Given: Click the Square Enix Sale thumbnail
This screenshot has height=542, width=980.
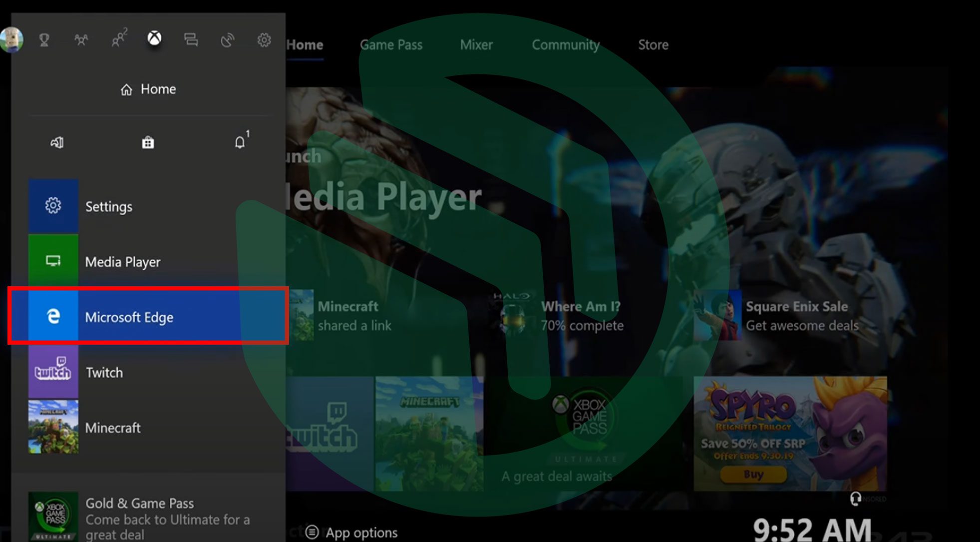Looking at the screenshot, I should coord(717,316).
